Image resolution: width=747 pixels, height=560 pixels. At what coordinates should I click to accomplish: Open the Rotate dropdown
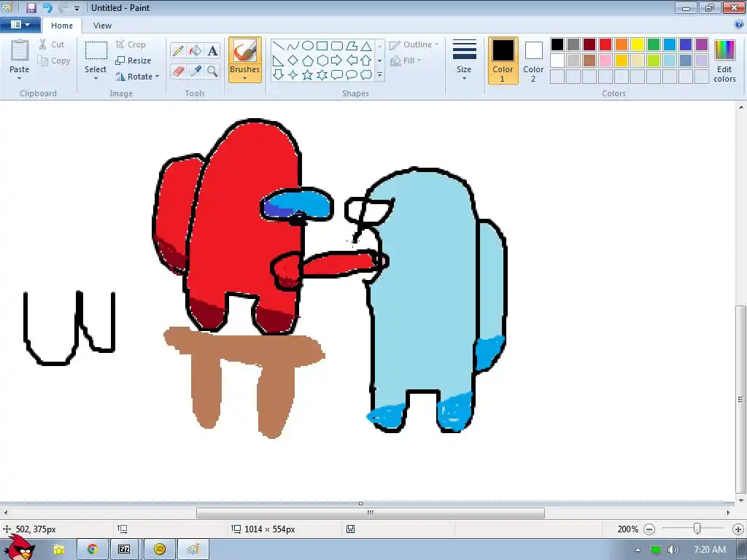137,77
